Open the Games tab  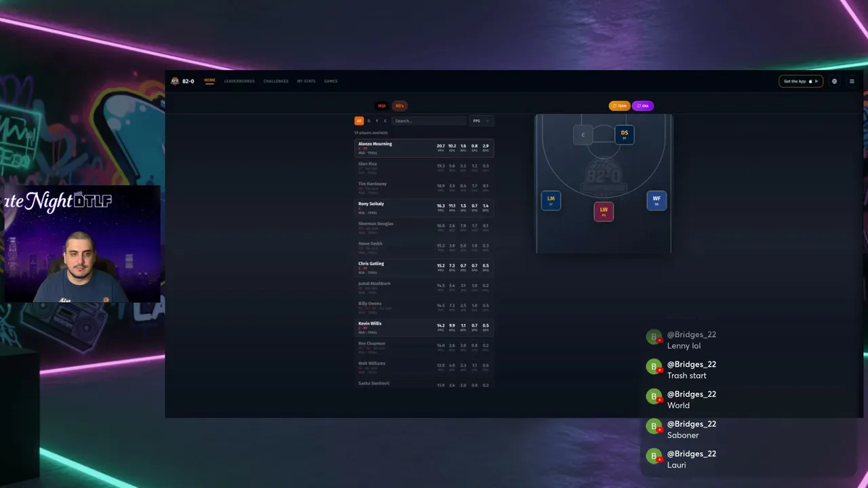pos(330,81)
